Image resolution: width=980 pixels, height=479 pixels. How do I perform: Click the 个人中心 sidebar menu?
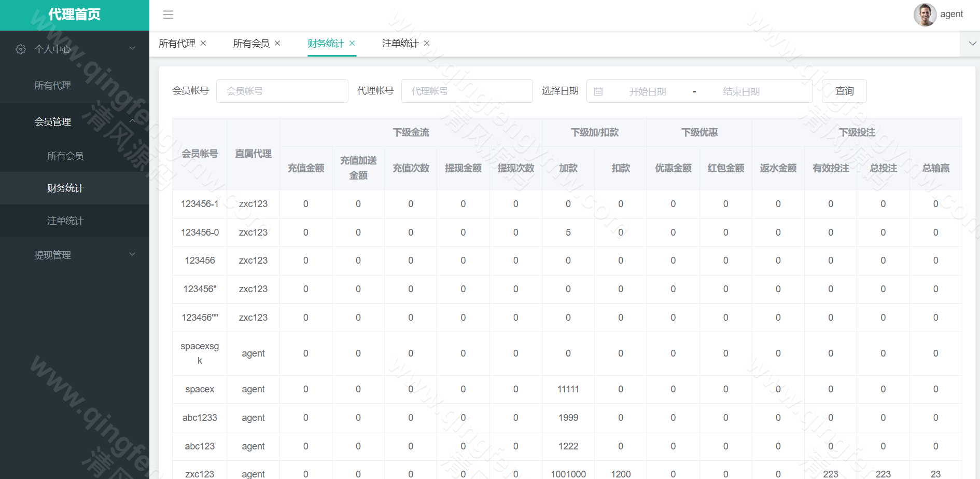75,49
